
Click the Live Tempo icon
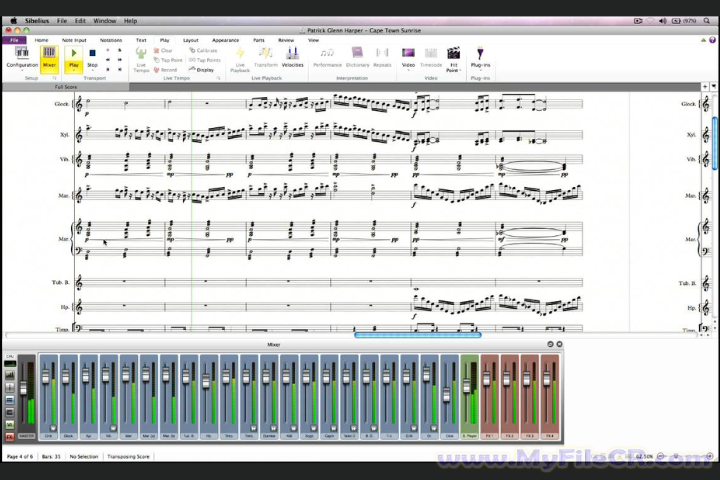(x=141, y=60)
